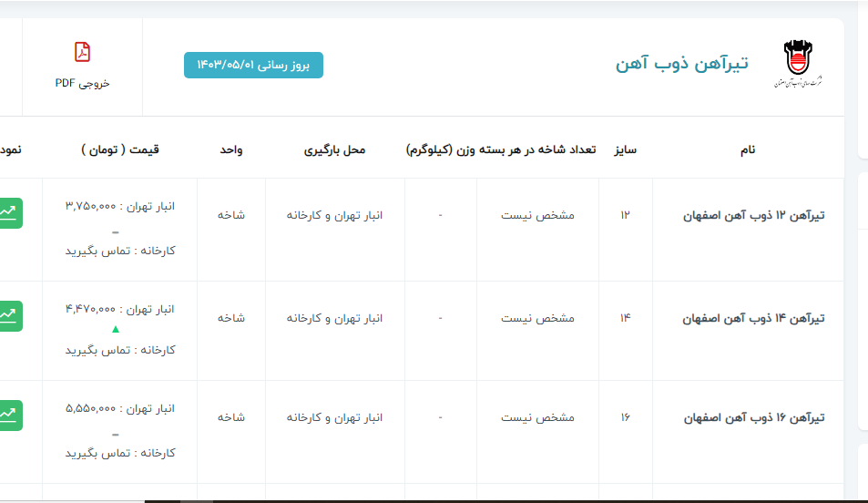Click green price-increase arrow in تیرآهن ۱۴ row
868x503 pixels.
point(115,329)
